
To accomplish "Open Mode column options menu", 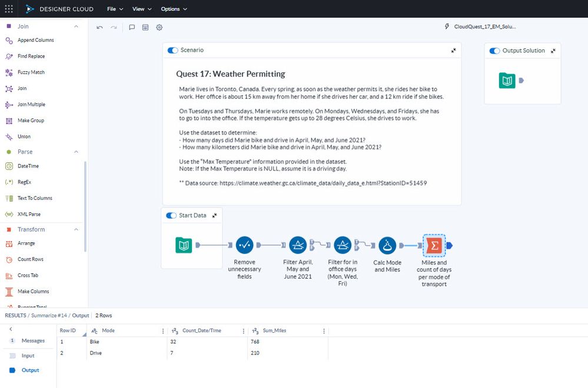I will 163,331.
